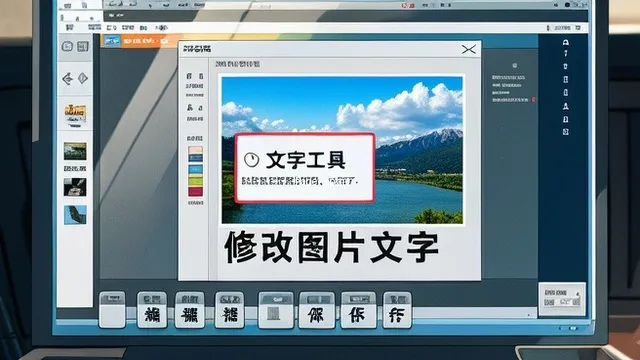Click the triangle-shaped icon in the dark right strip

[x=566, y=106]
